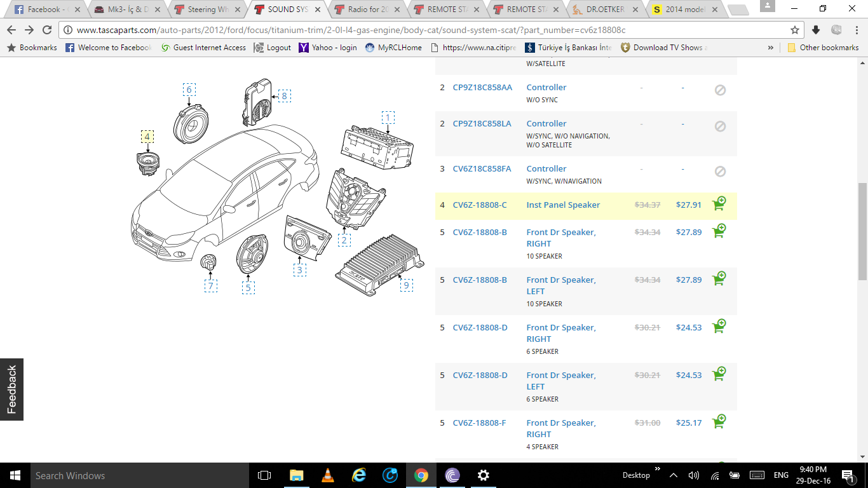Image resolution: width=868 pixels, height=488 pixels.
Task: Click unavailable icon for CP9Z18C858LA controller
Action: coord(720,126)
